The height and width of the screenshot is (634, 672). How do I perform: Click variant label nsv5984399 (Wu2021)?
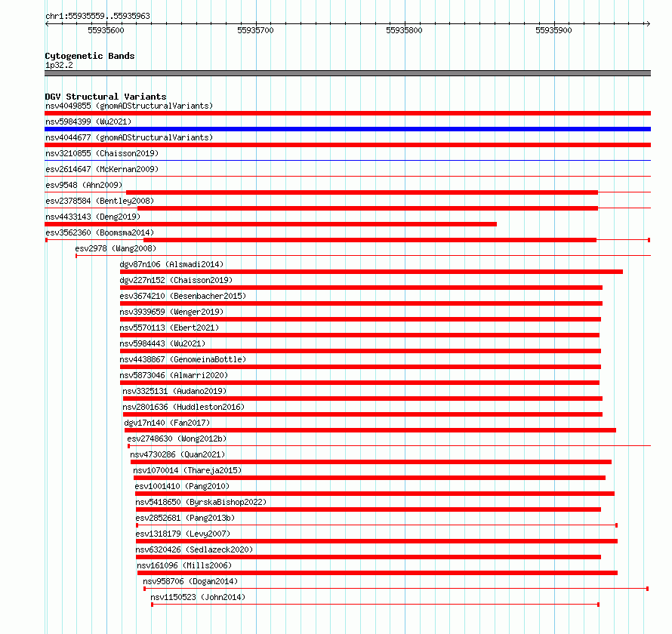pos(88,122)
